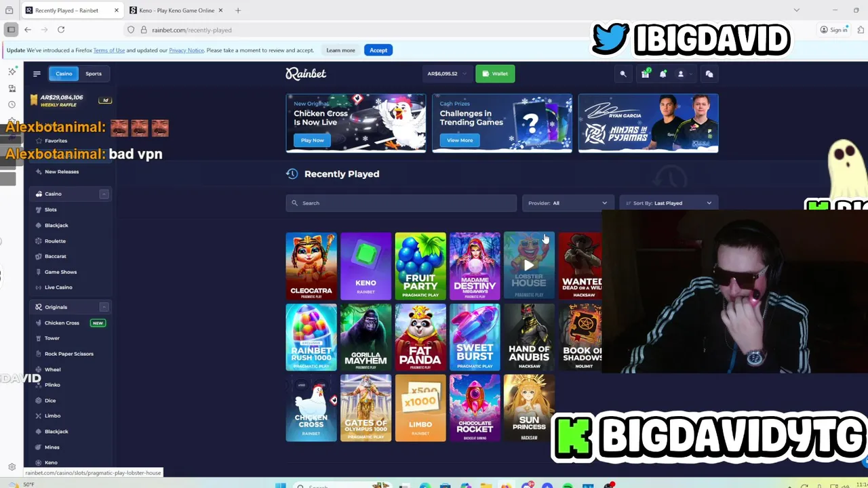The image size is (868, 488).
Task: Open the Sort By: Last Played dropdown
Action: pyautogui.click(x=669, y=203)
